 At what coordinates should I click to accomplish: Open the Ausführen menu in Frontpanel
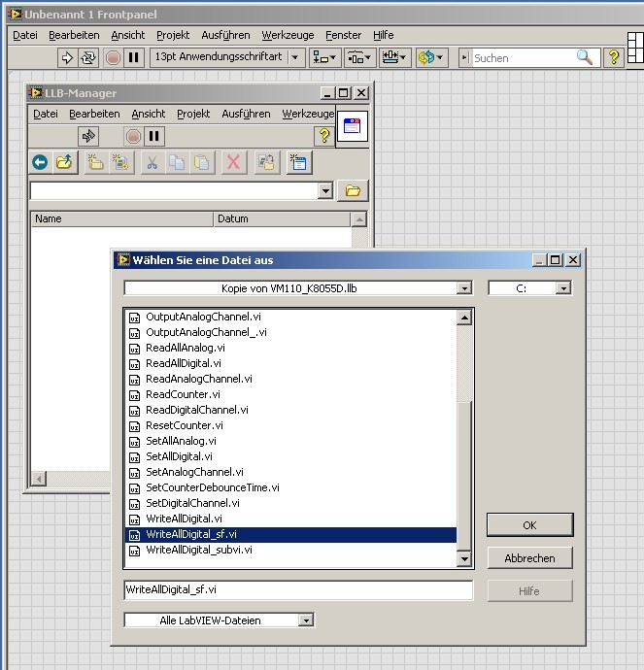225,35
